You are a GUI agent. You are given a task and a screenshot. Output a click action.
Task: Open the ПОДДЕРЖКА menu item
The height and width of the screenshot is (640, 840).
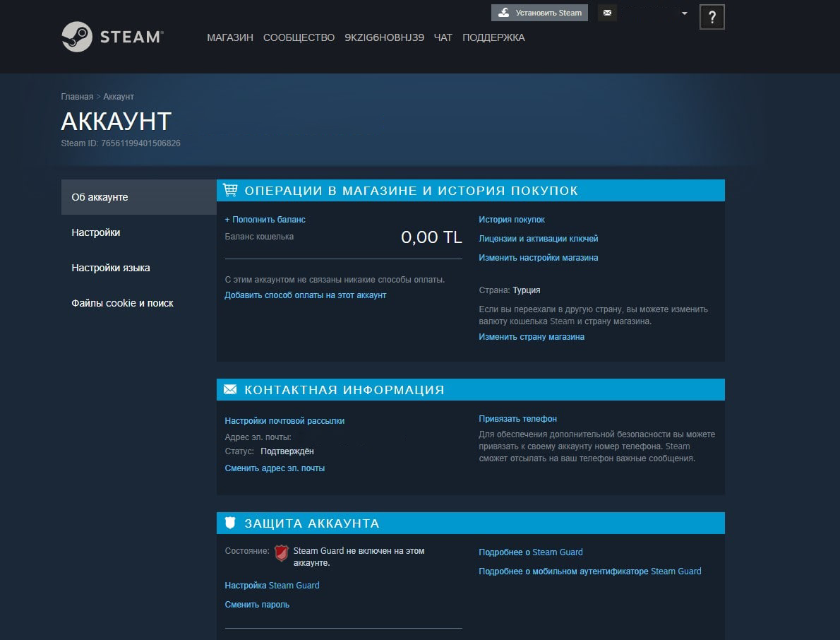point(493,37)
